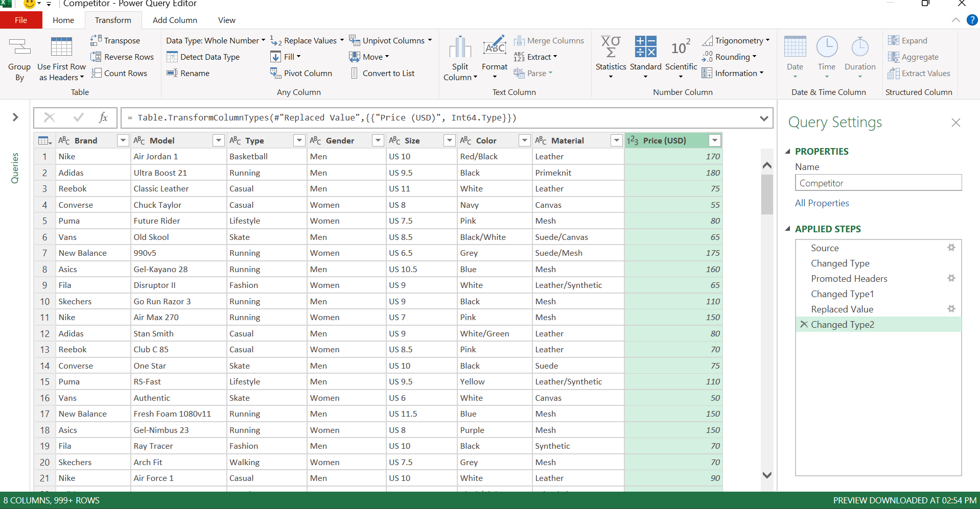Click the Split Column icon
Screen dimensions: 980x509
click(x=460, y=47)
